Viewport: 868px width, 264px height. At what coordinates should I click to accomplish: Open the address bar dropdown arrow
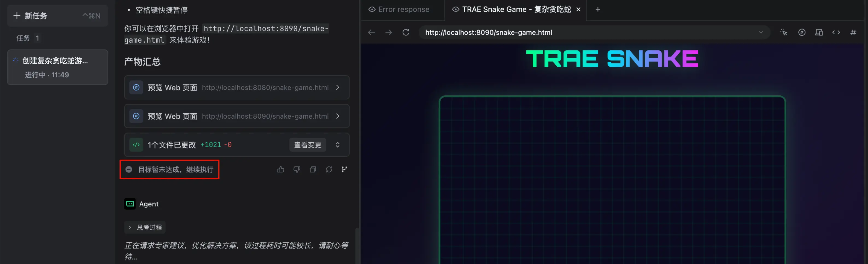pyautogui.click(x=761, y=32)
